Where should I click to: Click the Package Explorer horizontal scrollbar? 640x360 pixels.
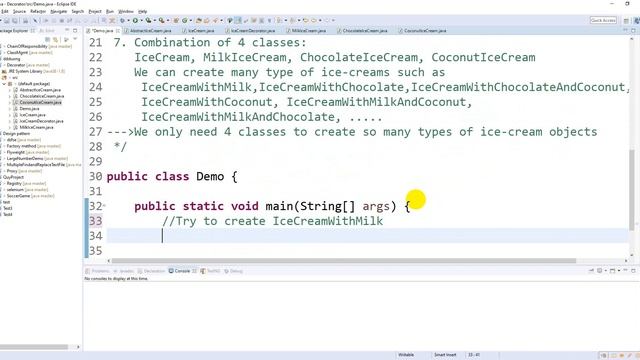click(34, 347)
